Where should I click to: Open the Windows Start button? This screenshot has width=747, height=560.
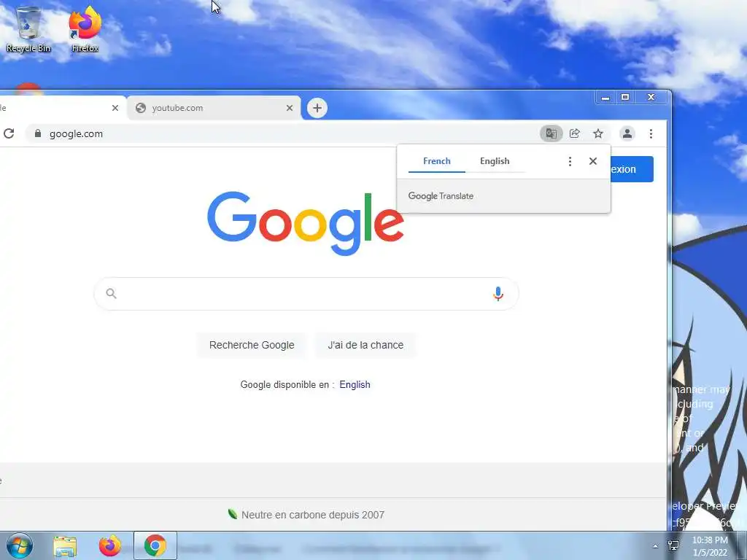pos(20,545)
